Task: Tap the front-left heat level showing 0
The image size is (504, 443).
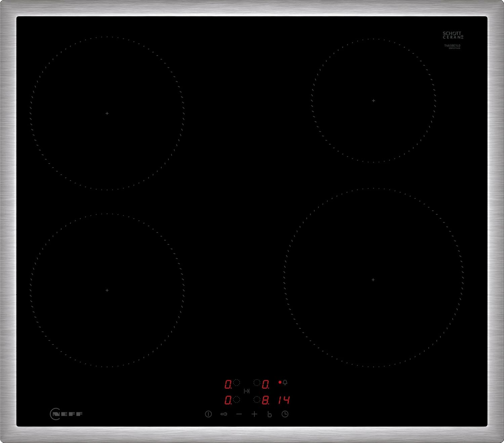Action: point(228,400)
